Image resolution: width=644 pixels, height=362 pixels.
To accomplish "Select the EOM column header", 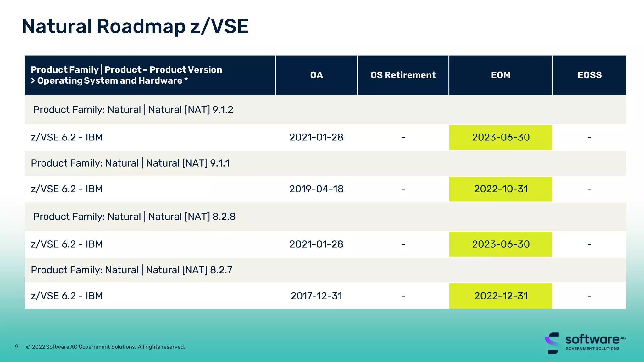I will click(501, 75).
